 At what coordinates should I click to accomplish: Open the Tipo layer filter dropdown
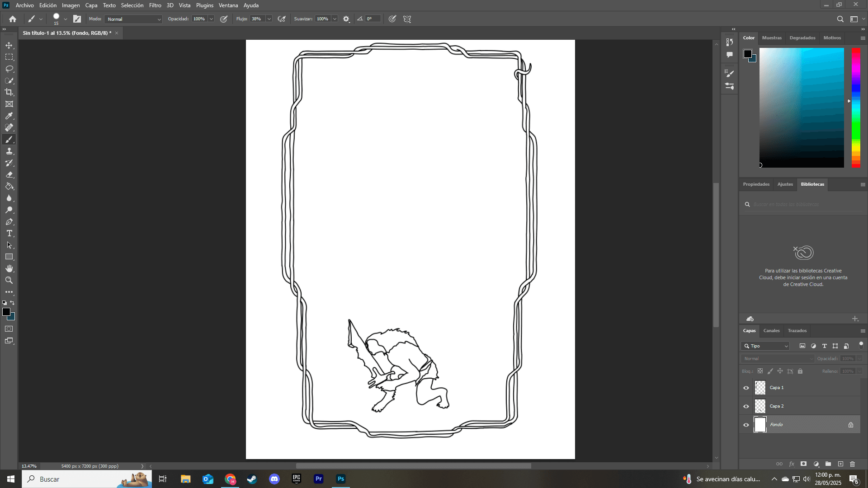[765, 346]
